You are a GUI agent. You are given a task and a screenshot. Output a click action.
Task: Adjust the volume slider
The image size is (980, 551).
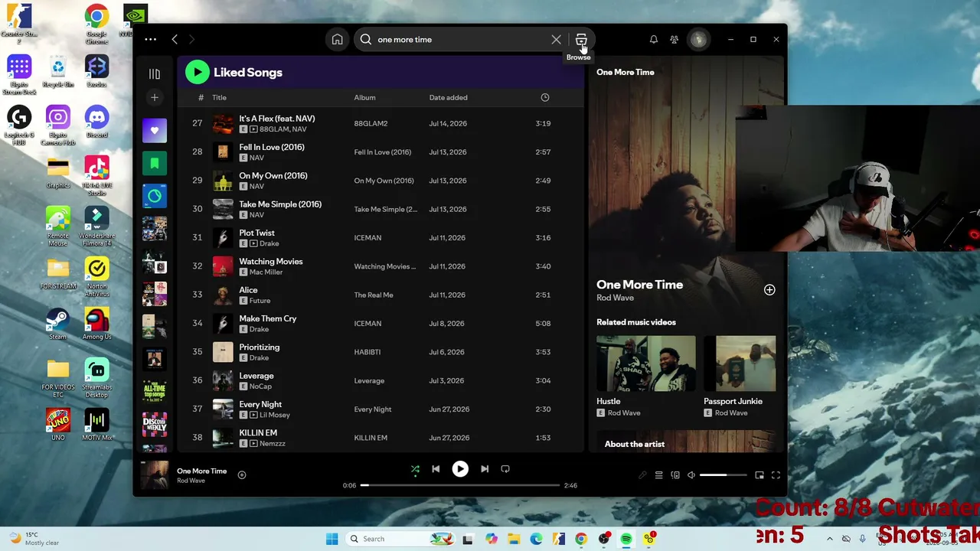click(x=724, y=475)
